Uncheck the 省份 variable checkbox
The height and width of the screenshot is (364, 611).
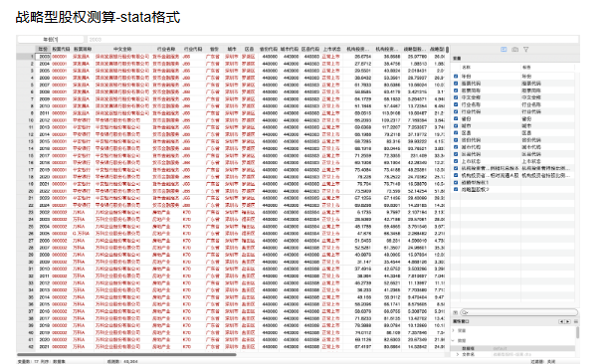(456, 118)
